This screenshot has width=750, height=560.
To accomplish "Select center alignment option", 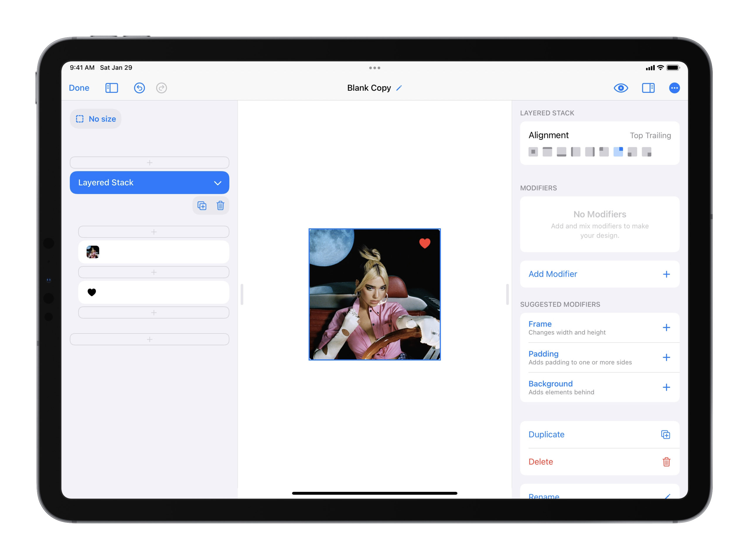I will point(533,152).
